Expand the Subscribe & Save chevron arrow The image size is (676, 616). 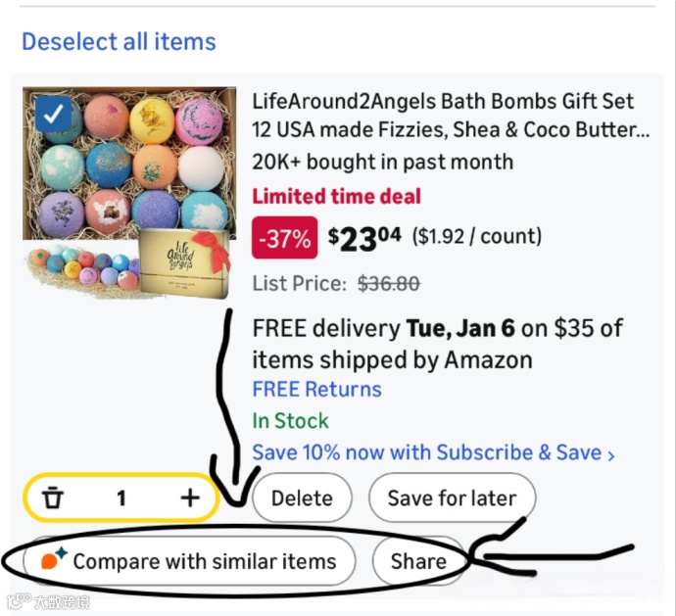(611, 454)
